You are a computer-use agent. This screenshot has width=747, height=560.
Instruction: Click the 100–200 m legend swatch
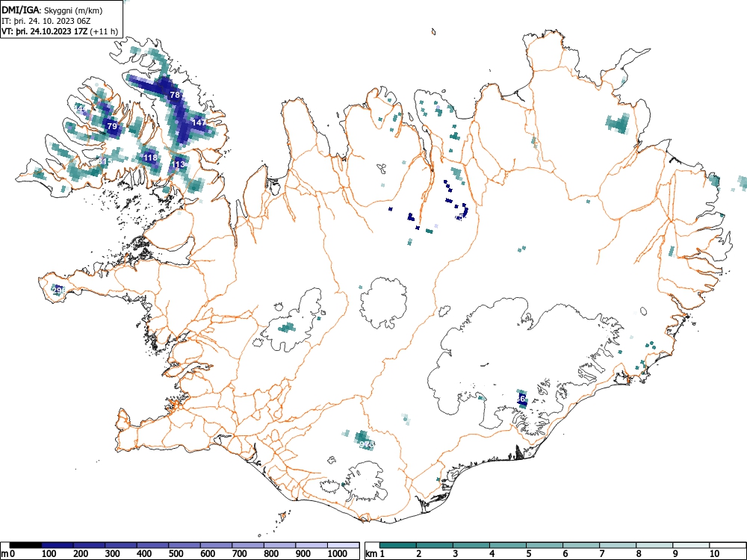pos(58,545)
